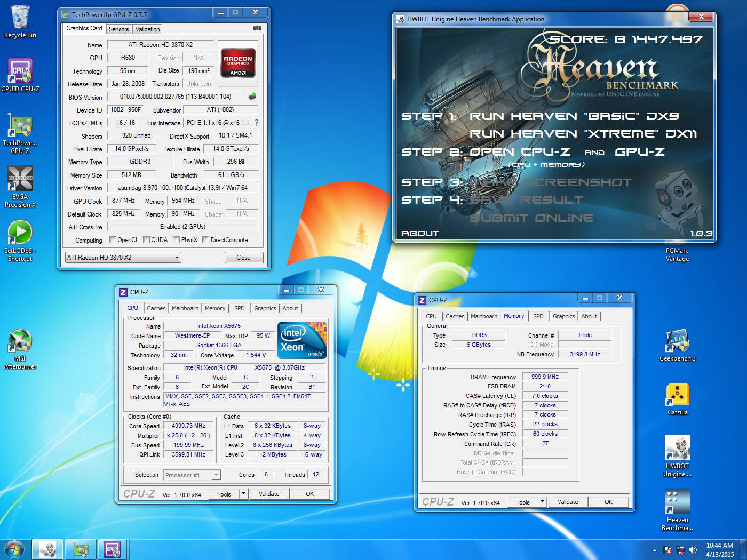Open Graphics tab in right CPU-Z window
Image resolution: width=747 pixels, height=560 pixels.
pyautogui.click(x=564, y=316)
